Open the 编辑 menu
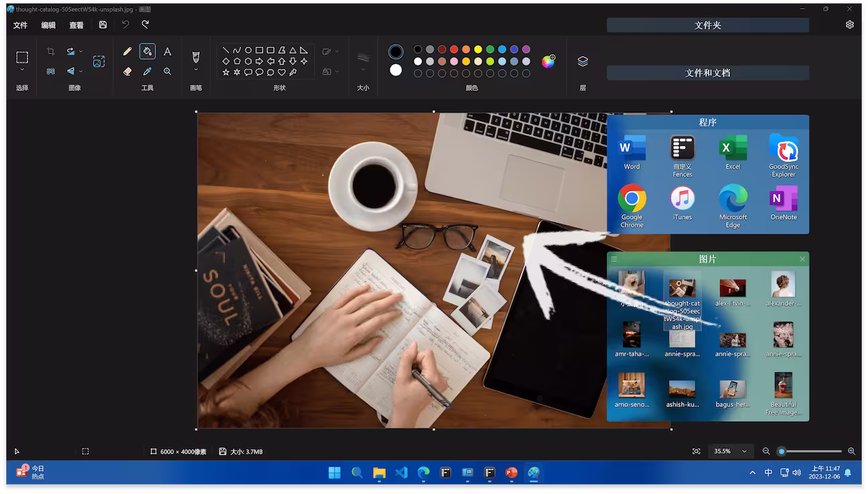This screenshot has height=494, width=868. pyautogui.click(x=48, y=25)
